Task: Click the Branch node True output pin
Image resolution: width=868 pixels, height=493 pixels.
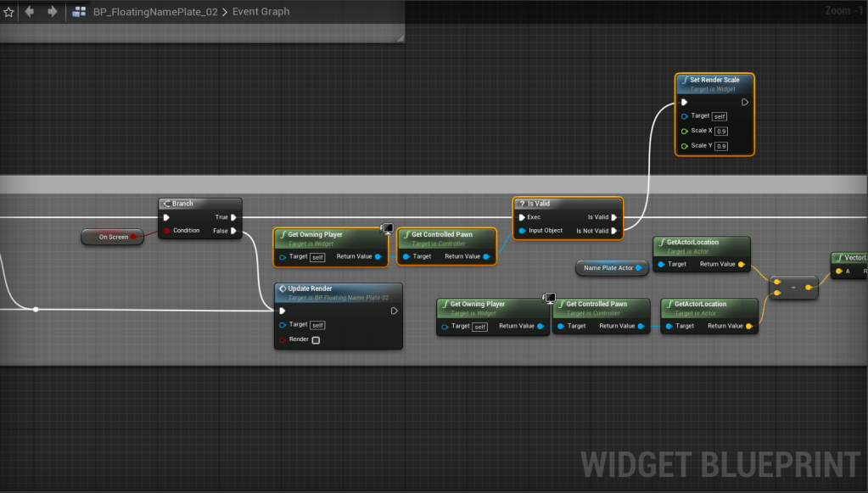Action: tap(234, 217)
